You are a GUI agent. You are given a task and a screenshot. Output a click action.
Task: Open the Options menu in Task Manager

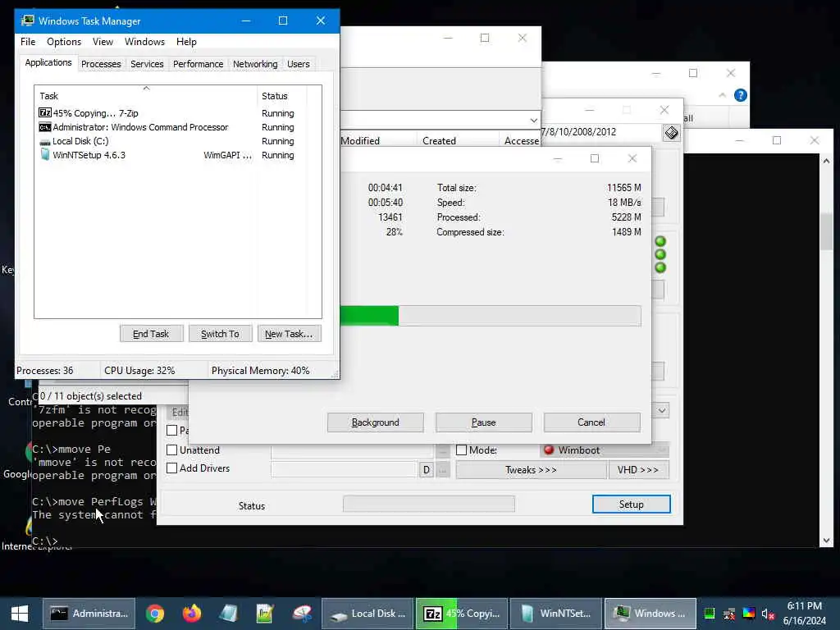coord(64,42)
